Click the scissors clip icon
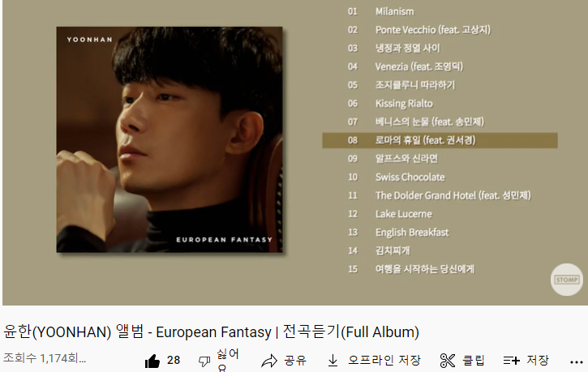This screenshot has height=372, width=588. (448, 361)
